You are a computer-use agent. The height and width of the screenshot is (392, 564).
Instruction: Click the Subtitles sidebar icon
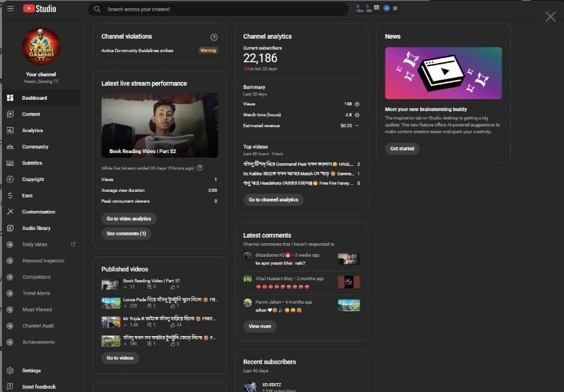click(10, 163)
